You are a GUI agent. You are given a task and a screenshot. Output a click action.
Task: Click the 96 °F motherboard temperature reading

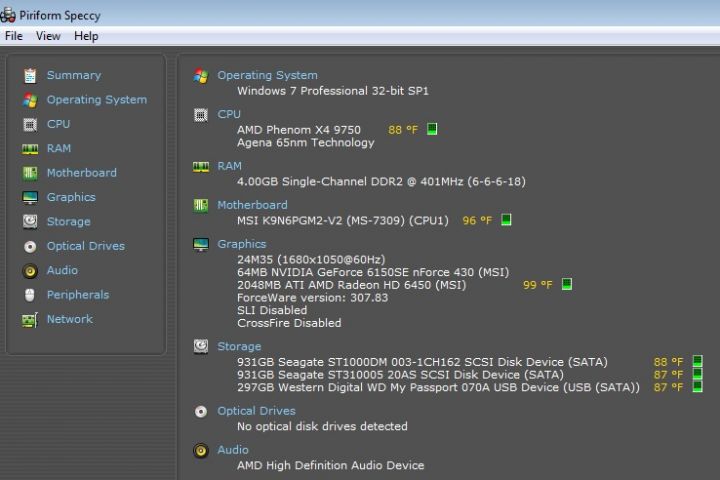pyautogui.click(x=477, y=220)
